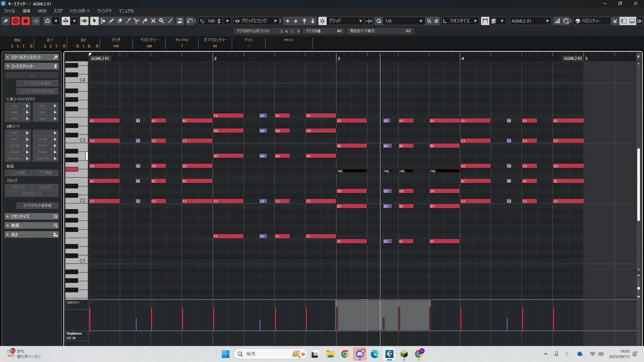Toggle Record in Editor button
Viewport: 644px width, 362px height.
pyautogui.click(x=25, y=21)
